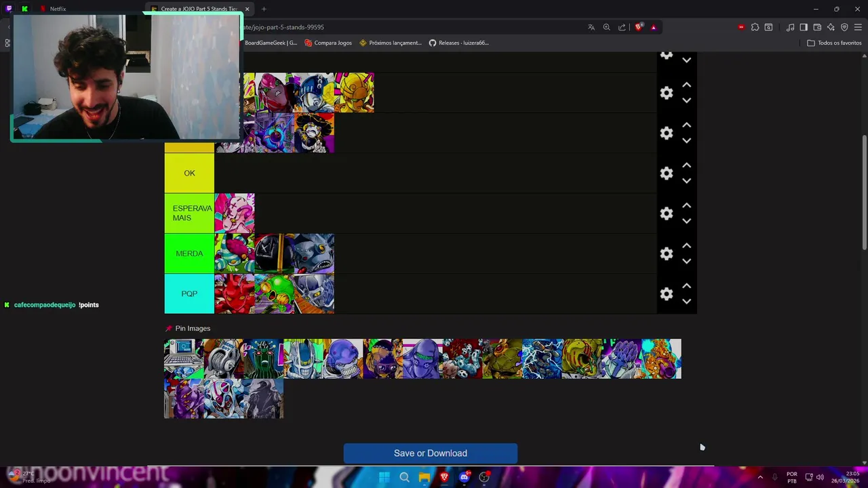Pick the blue lightning stand image

point(542,359)
